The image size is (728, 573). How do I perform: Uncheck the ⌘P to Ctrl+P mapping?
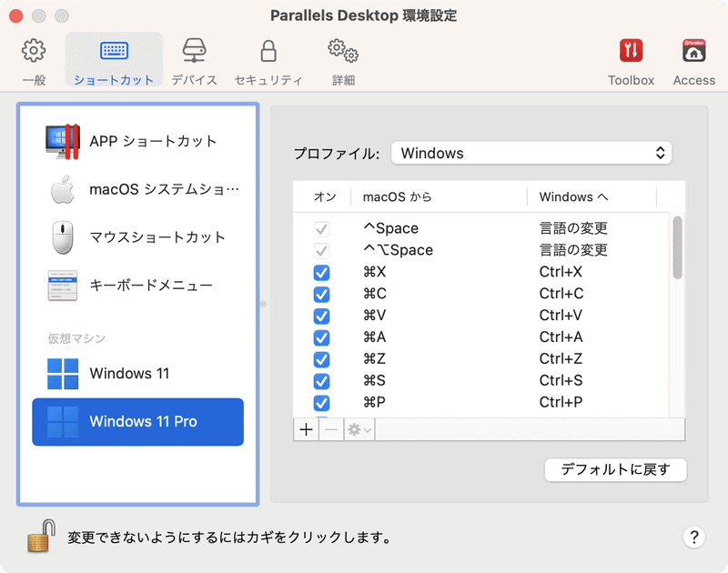pyautogui.click(x=321, y=403)
